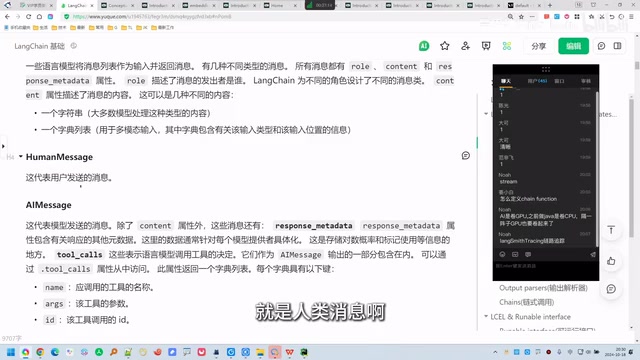640x360 pixels.
Task: Switch to the 用户 tab in chat window
Action: point(537,81)
